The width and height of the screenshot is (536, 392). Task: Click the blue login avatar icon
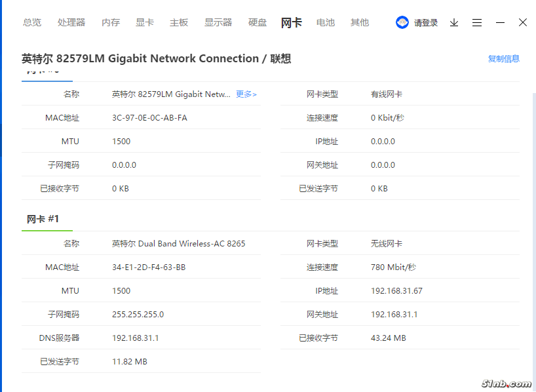tap(402, 22)
